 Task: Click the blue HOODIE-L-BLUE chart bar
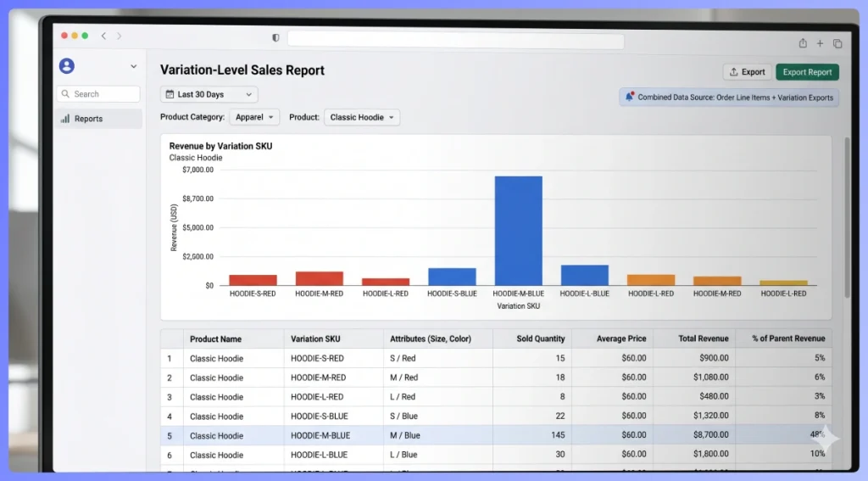(x=585, y=275)
